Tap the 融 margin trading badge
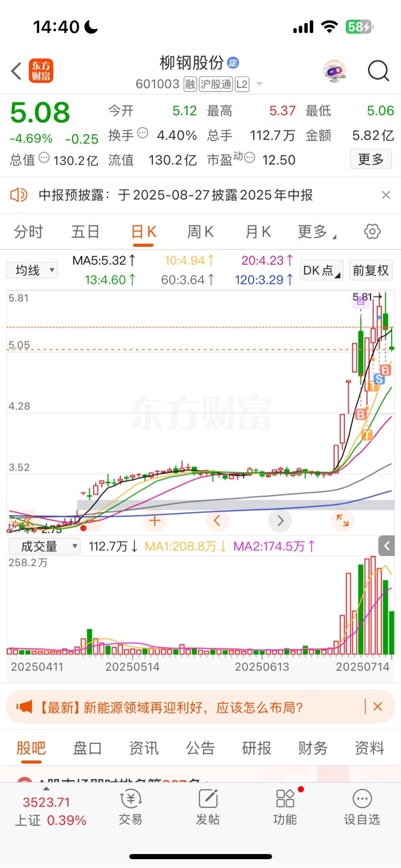The image size is (401, 868). (190, 84)
